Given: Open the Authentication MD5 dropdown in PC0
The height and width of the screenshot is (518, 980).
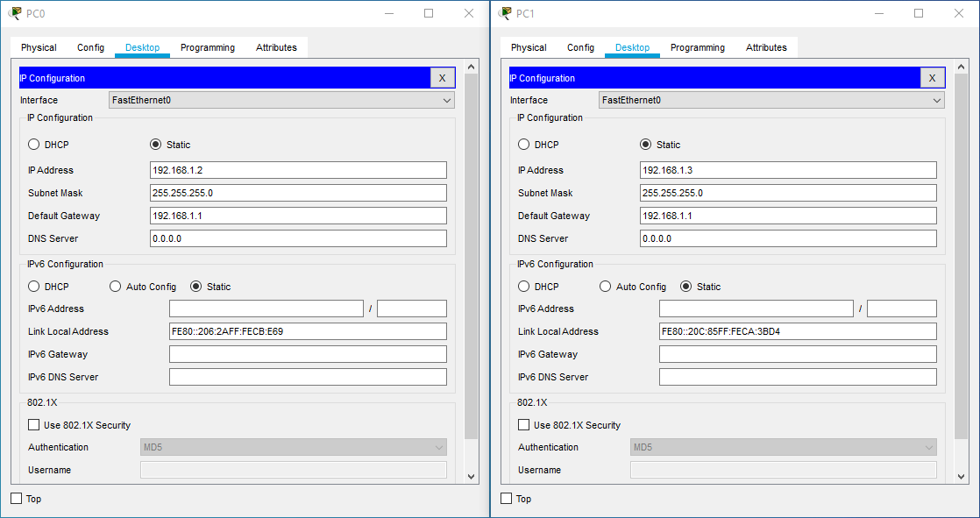Looking at the screenshot, I should [294, 447].
